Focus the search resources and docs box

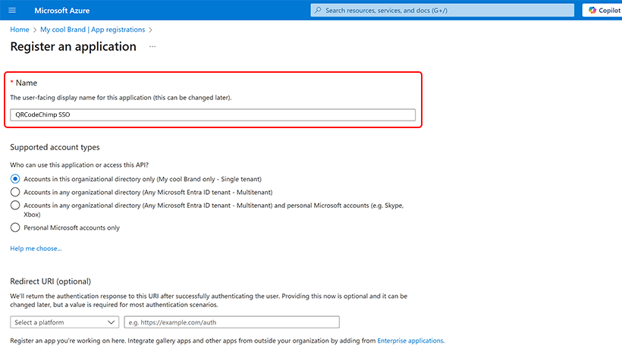pos(442,11)
